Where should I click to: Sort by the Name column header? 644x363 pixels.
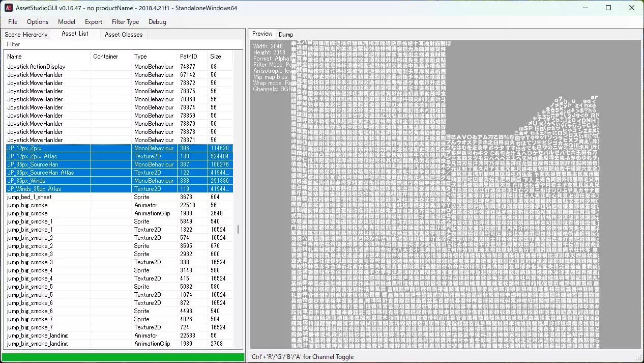click(x=48, y=57)
